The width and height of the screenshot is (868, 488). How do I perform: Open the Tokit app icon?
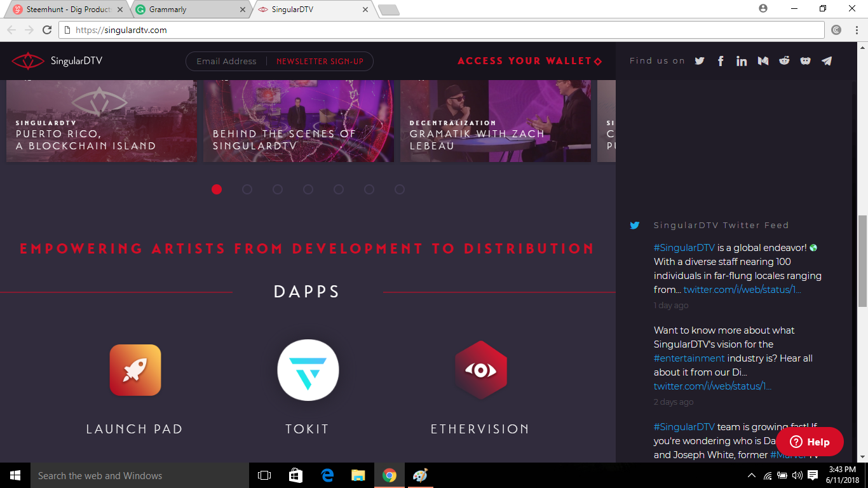pos(308,370)
